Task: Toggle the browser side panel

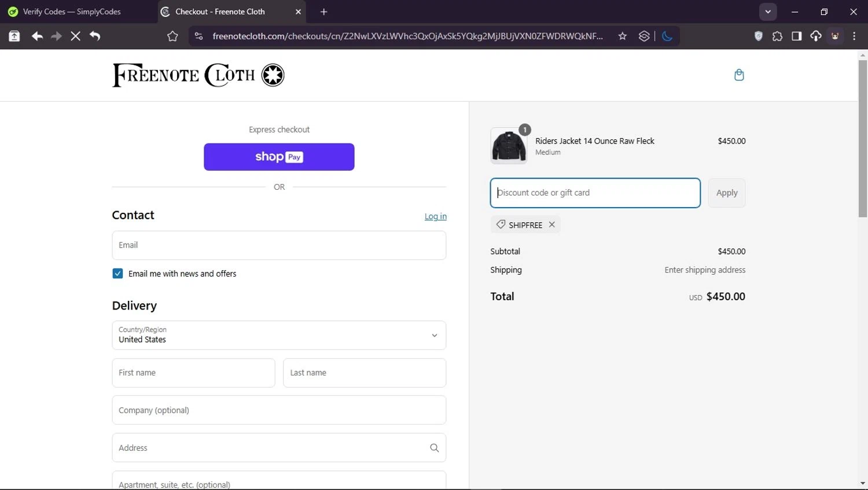Action: tap(796, 36)
